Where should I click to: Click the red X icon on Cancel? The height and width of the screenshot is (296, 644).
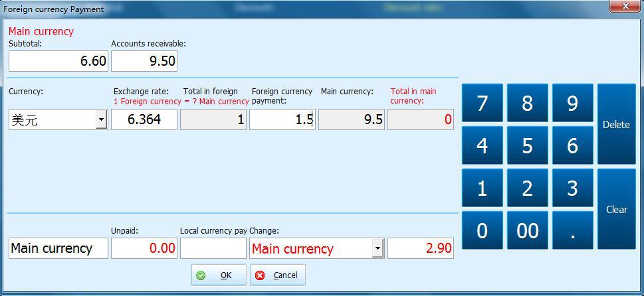pos(260,275)
